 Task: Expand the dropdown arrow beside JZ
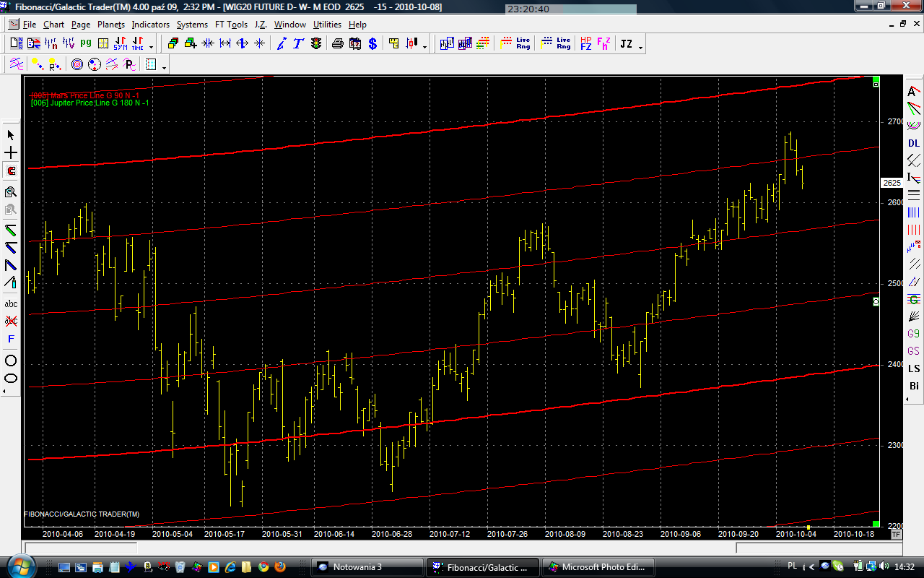(640, 47)
